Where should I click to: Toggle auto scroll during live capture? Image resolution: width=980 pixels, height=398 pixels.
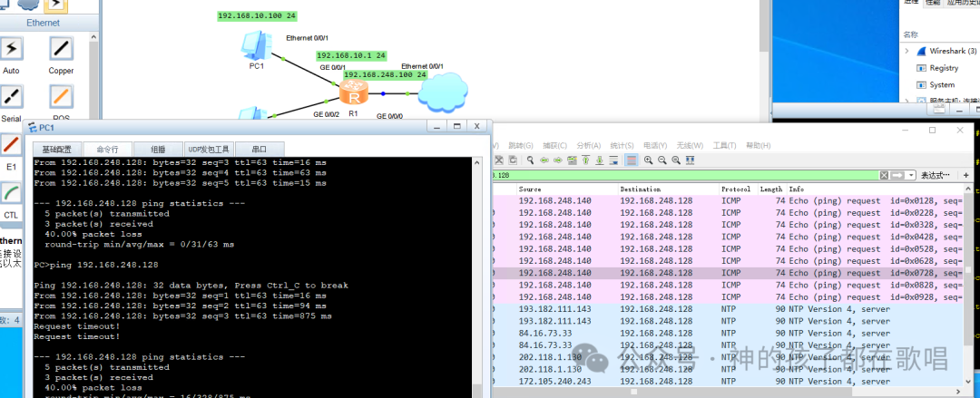pyautogui.click(x=613, y=160)
